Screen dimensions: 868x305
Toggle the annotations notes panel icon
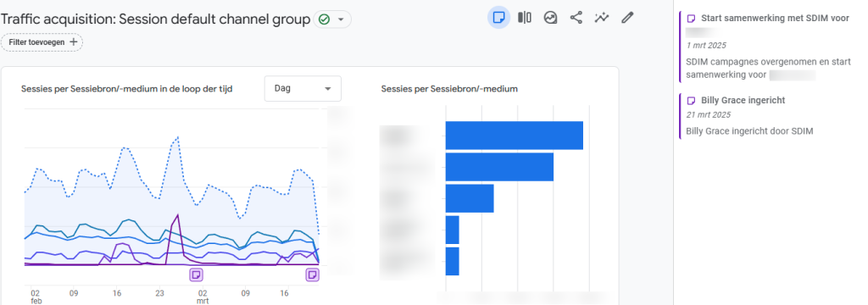pyautogui.click(x=498, y=18)
